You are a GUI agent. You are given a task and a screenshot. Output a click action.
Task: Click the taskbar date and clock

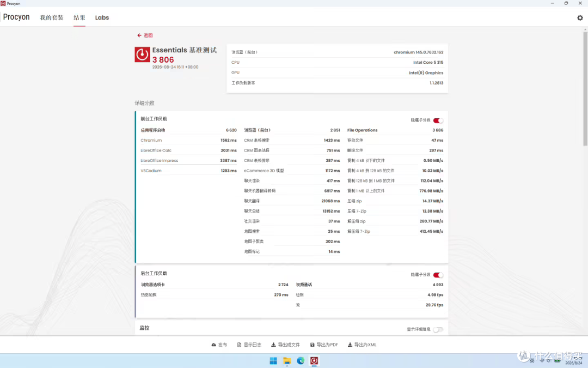tap(574, 361)
